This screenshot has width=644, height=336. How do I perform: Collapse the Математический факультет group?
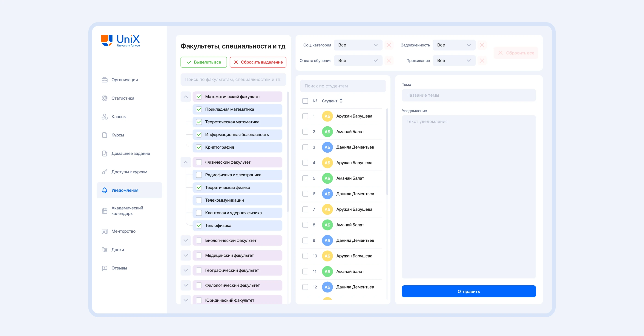point(186,97)
